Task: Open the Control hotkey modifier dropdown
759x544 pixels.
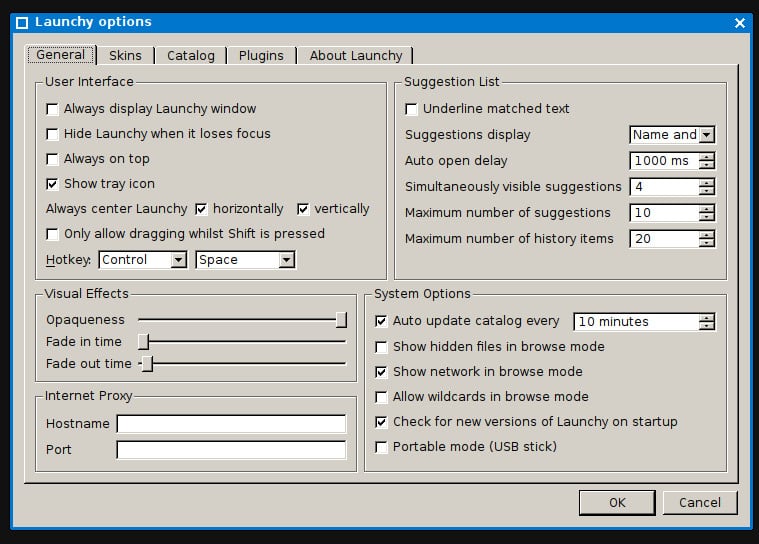Action: point(143,260)
